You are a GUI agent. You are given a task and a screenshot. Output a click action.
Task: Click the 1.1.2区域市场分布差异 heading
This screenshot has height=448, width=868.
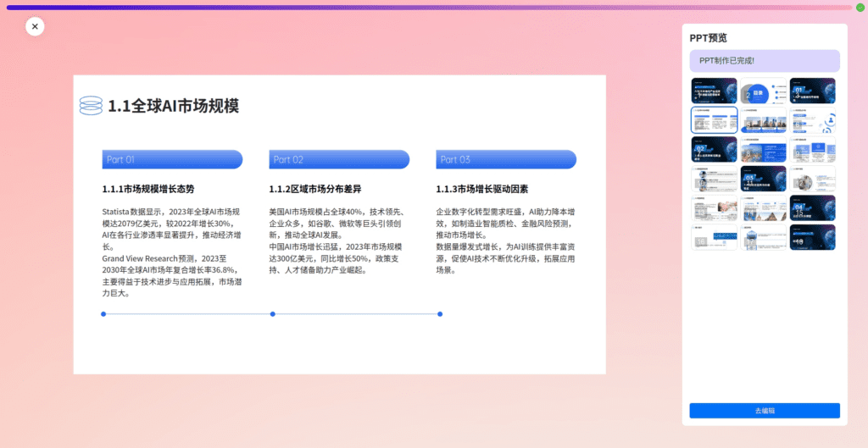(x=315, y=189)
